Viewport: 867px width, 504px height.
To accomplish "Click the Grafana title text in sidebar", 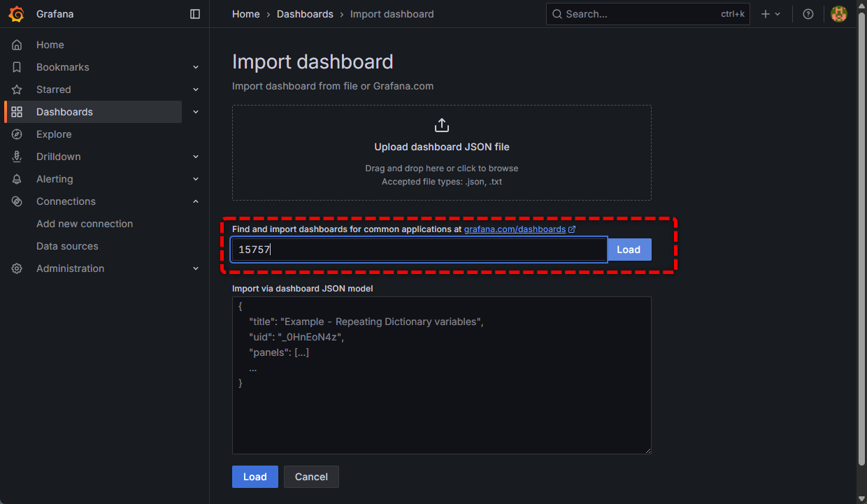I will pos(55,14).
